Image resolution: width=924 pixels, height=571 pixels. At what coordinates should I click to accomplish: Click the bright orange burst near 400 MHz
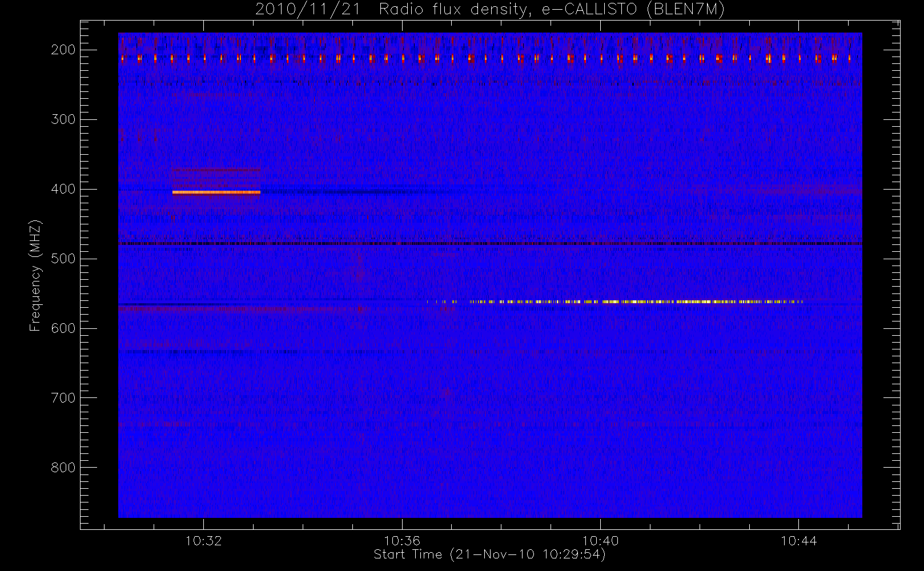pos(216,192)
